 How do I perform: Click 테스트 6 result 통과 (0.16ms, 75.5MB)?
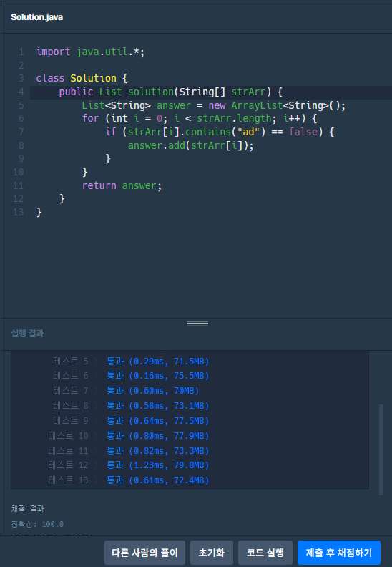(x=158, y=376)
